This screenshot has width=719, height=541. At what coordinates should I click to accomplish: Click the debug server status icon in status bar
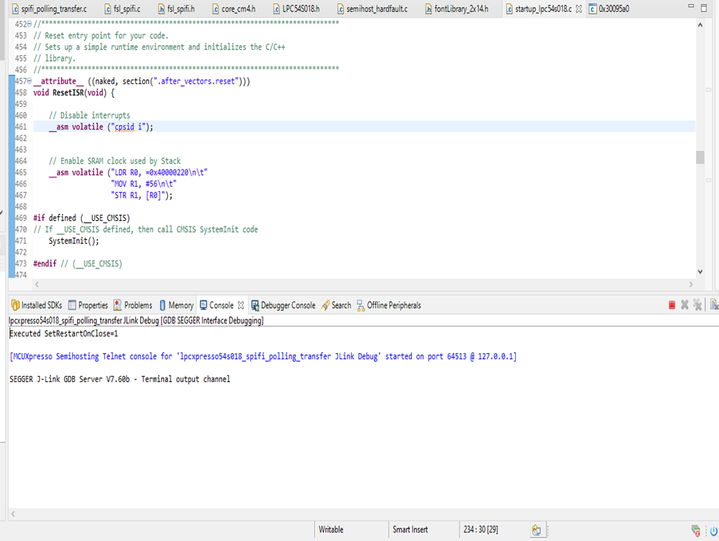(696, 531)
